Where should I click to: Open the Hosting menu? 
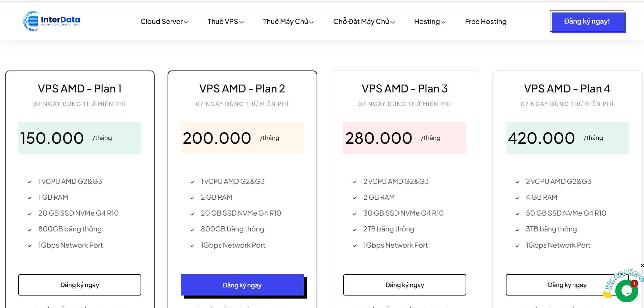coord(429,22)
